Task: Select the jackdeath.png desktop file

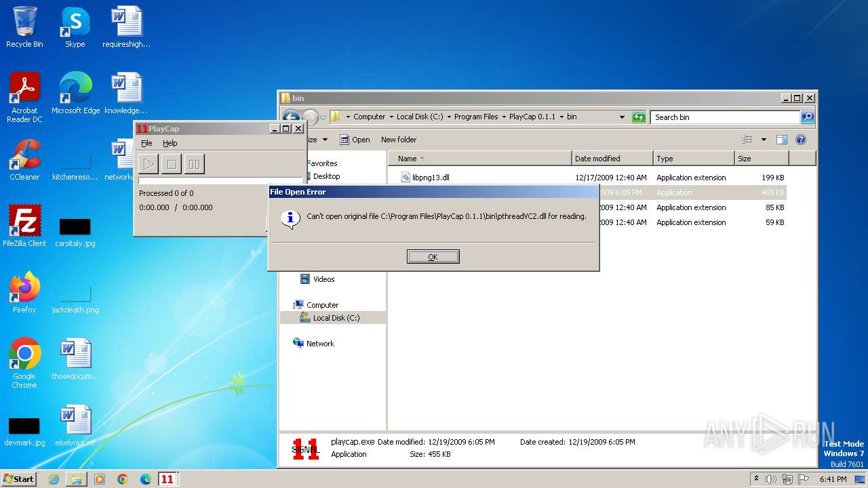Action: tap(75, 298)
